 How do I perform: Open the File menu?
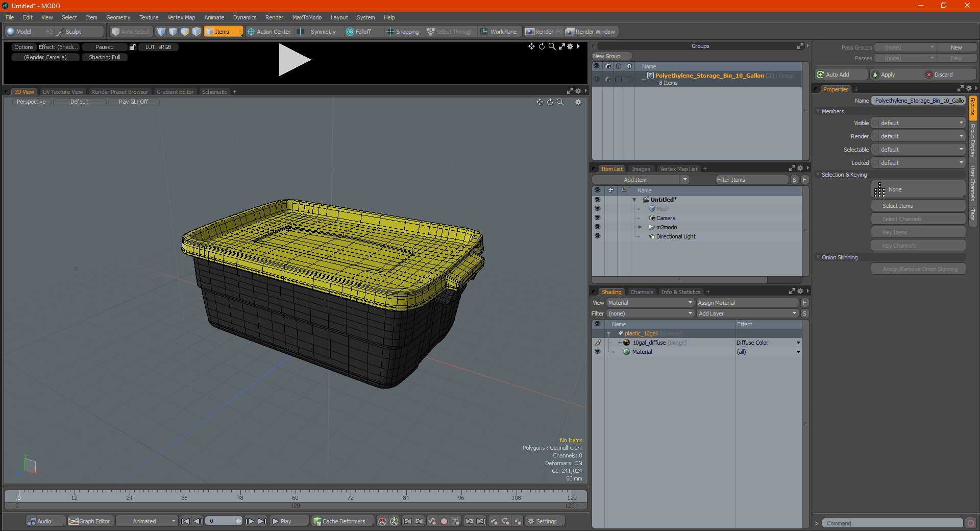point(10,17)
